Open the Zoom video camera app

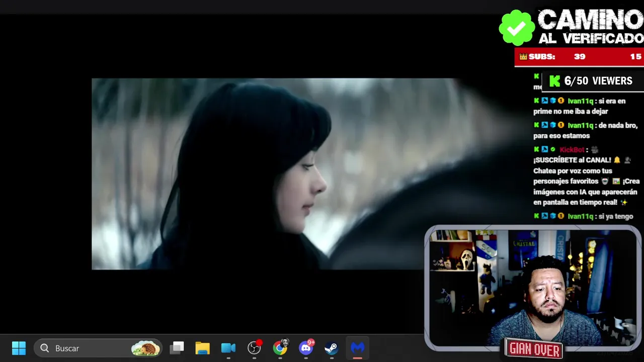point(228,348)
